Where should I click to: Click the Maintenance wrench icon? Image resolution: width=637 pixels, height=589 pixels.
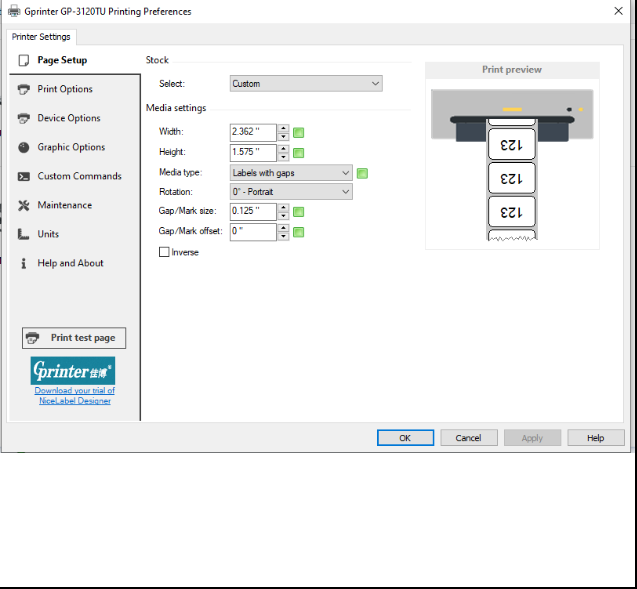pyautogui.click(x=24, y=205)
